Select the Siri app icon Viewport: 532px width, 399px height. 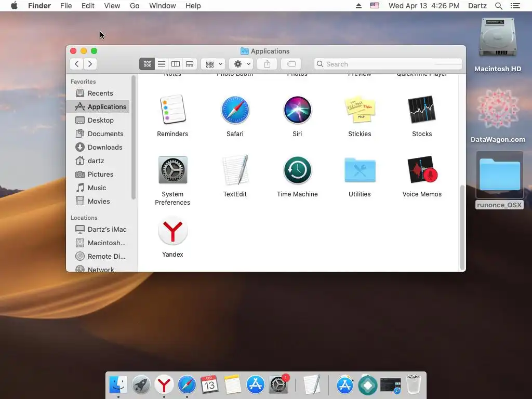pyautogui.click(x=297, y=110)
